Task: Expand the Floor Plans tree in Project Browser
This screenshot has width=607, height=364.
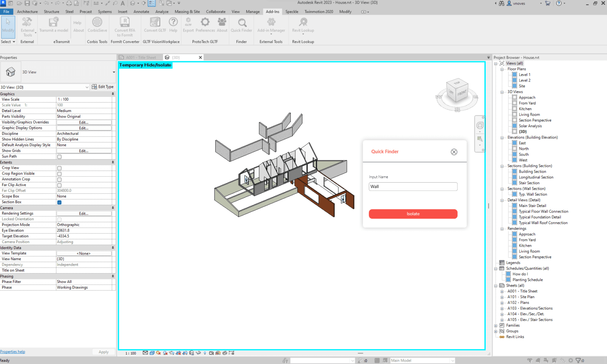Action: pyautogui.click(x=502, y=69)
